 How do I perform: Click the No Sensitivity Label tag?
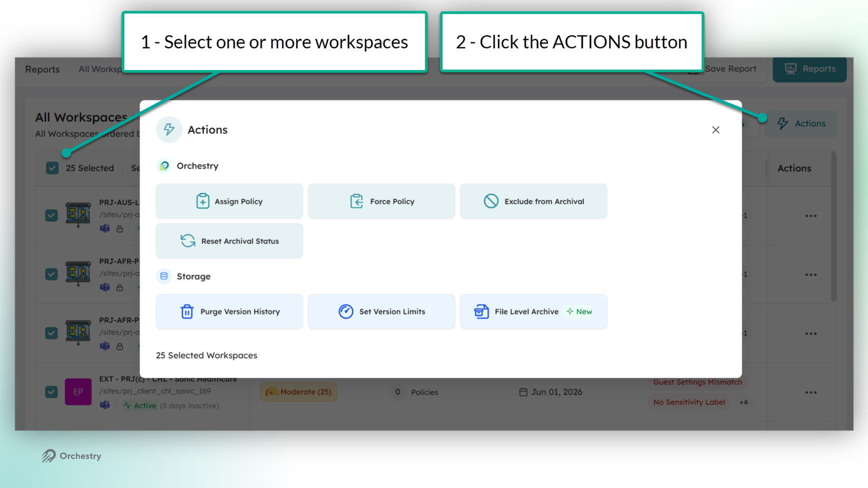click(689, 402)
